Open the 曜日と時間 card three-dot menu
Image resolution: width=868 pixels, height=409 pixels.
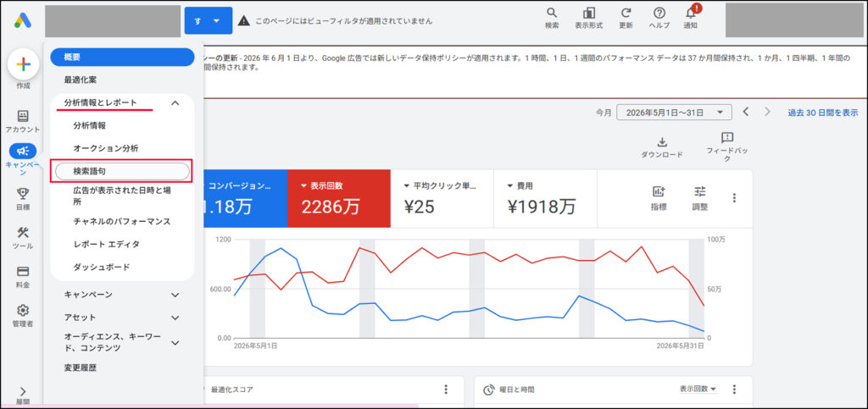tap(735, 390)
